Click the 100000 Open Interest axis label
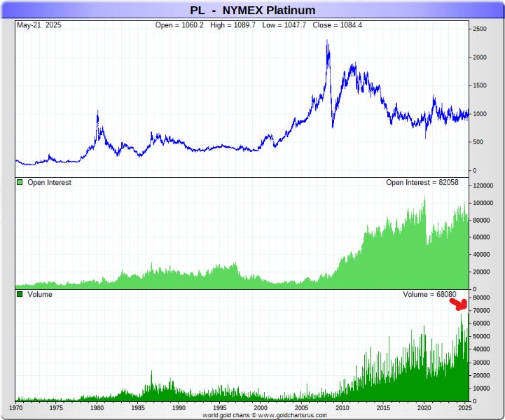505x420 pixels. click(x=483, y=203)
